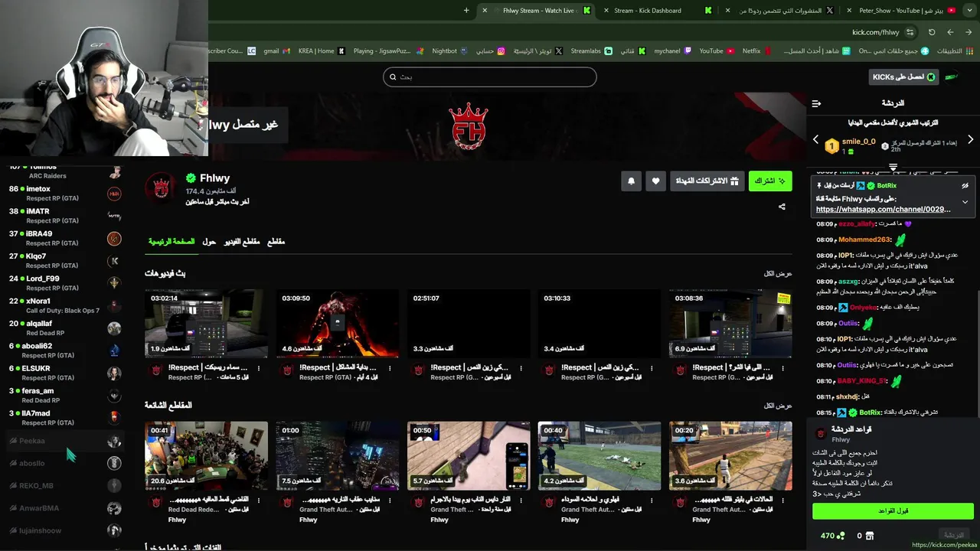
Task: Switch to the Peter_Show YouTube browser tab
Action: 900,11
